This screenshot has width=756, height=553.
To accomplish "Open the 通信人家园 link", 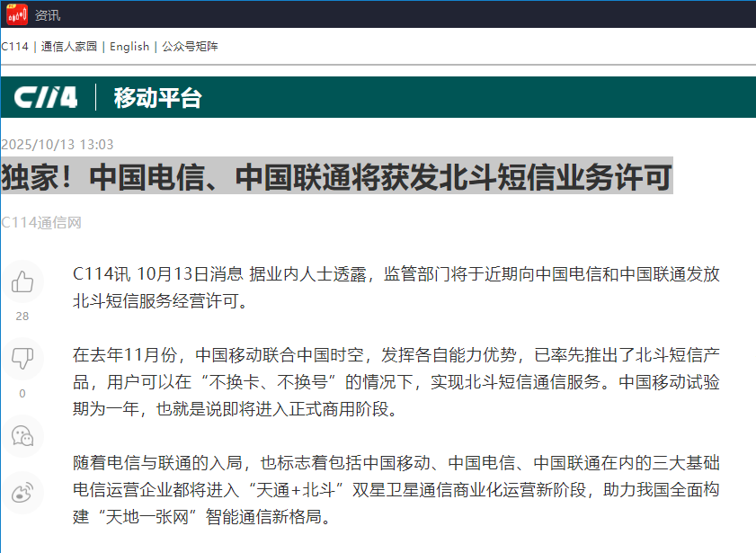I will pos(69,46).
